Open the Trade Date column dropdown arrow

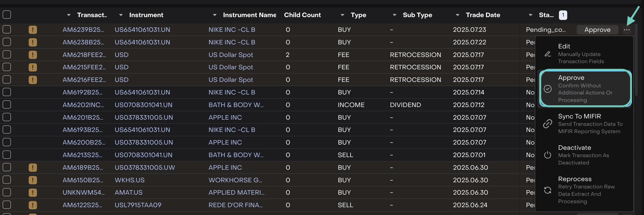point(457,15)
